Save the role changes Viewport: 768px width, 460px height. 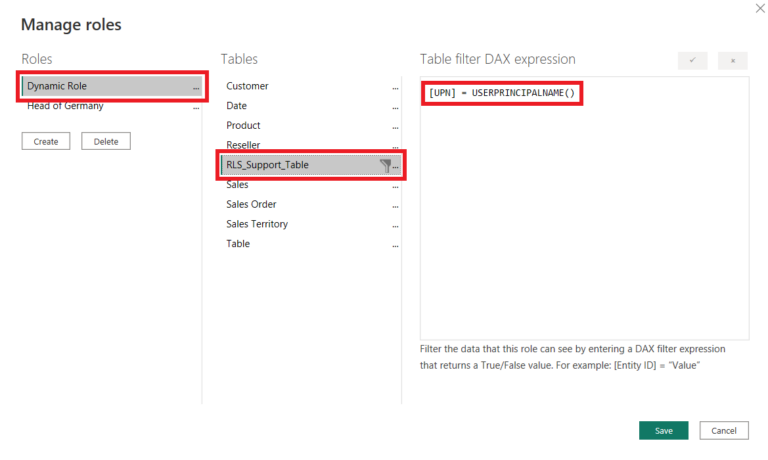coord(663,430)
